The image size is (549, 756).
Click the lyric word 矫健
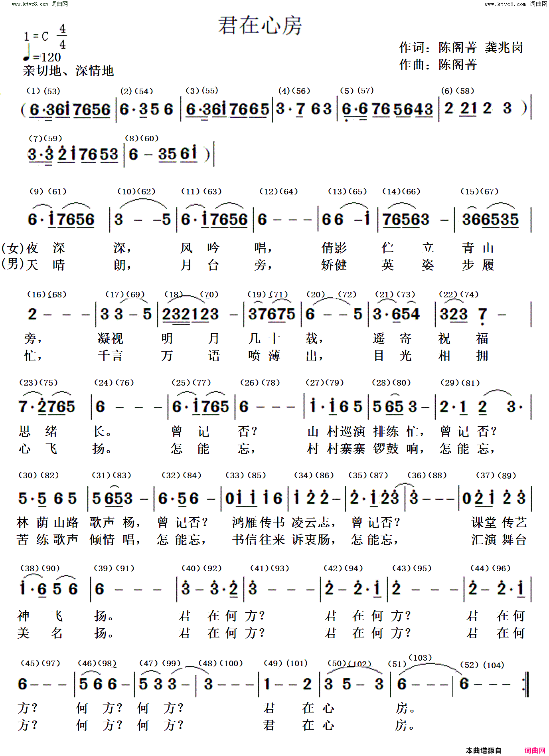pos(334,265)
